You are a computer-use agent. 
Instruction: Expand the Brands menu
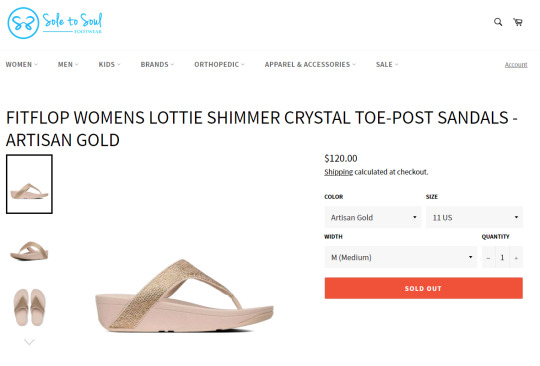point(157,64)
